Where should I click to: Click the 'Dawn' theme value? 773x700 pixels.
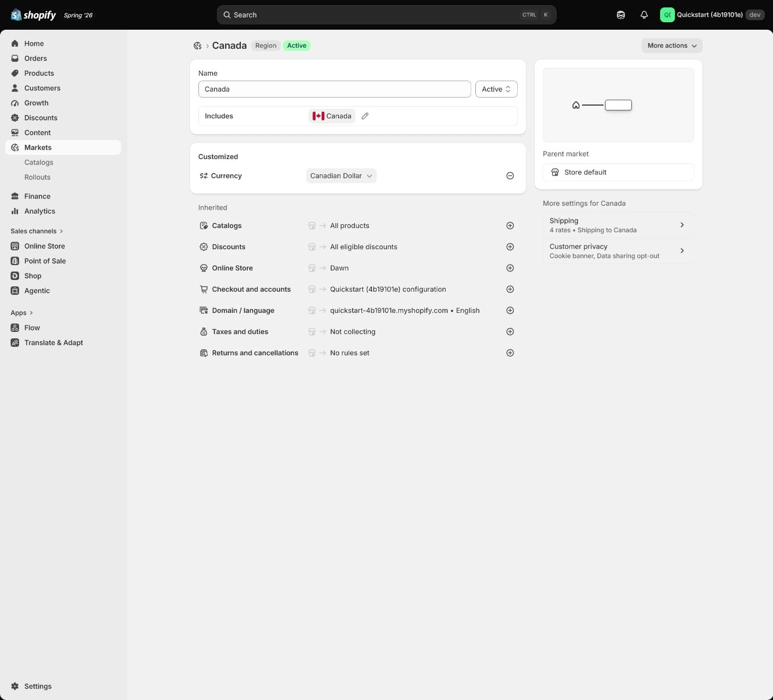tap(340, 268)
